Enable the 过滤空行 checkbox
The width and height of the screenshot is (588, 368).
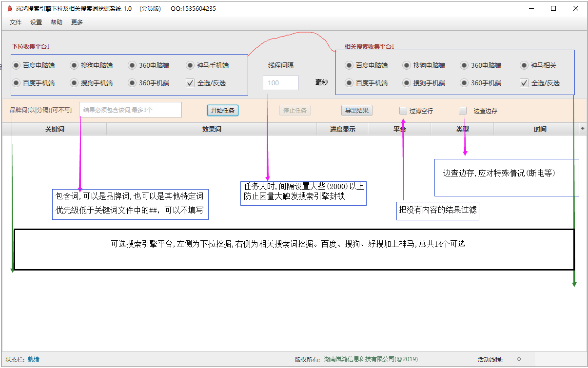403,111
